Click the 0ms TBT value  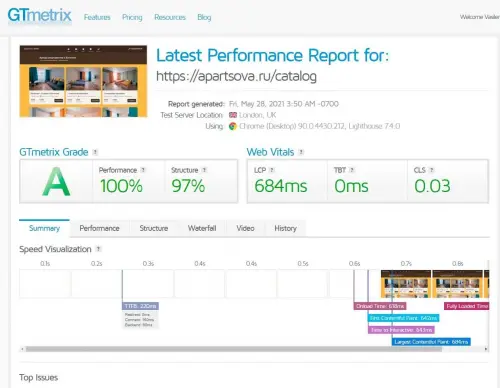tap(351, 186)
